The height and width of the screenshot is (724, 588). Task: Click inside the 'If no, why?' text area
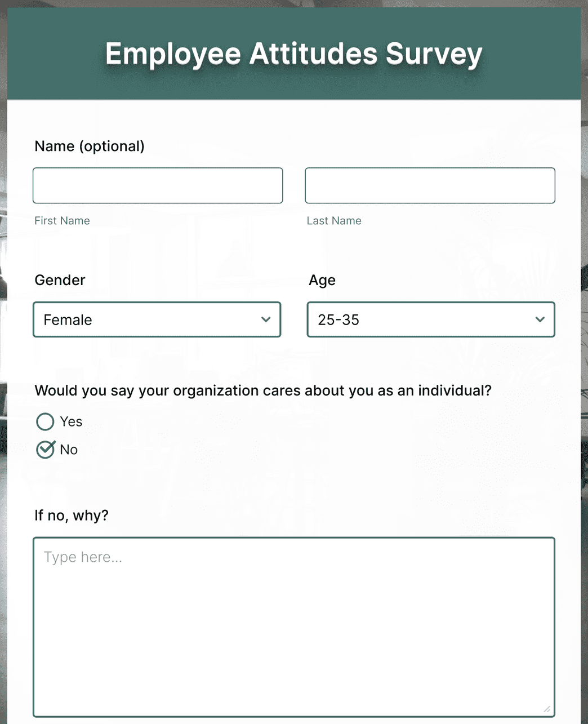point(294,620)
